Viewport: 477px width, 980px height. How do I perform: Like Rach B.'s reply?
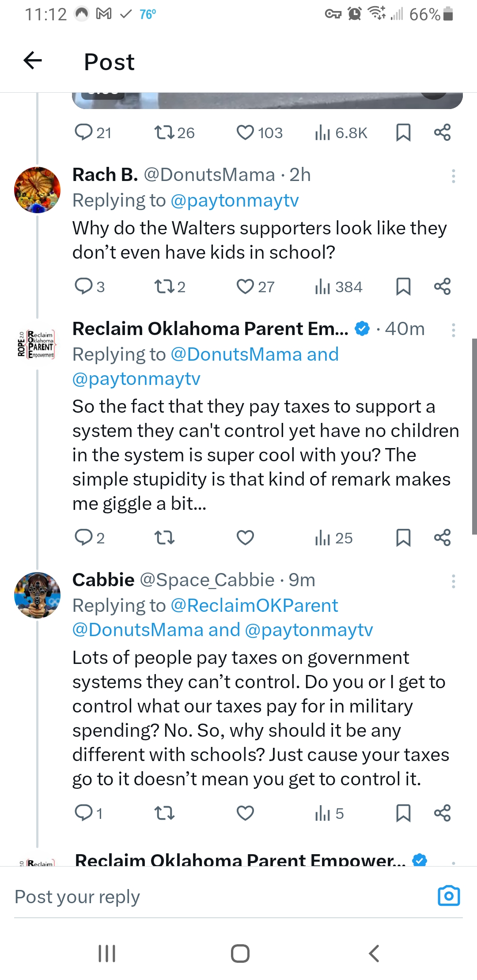[246, 286]
